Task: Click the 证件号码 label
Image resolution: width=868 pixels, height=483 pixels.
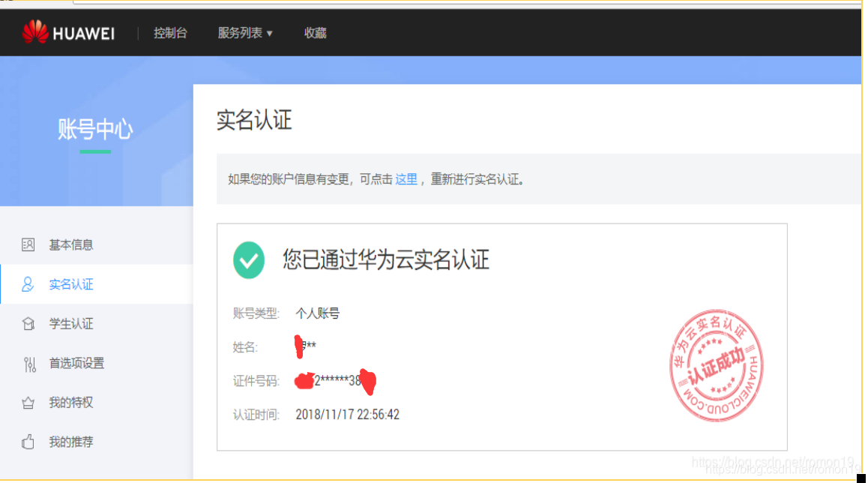Action: (256, 381)
